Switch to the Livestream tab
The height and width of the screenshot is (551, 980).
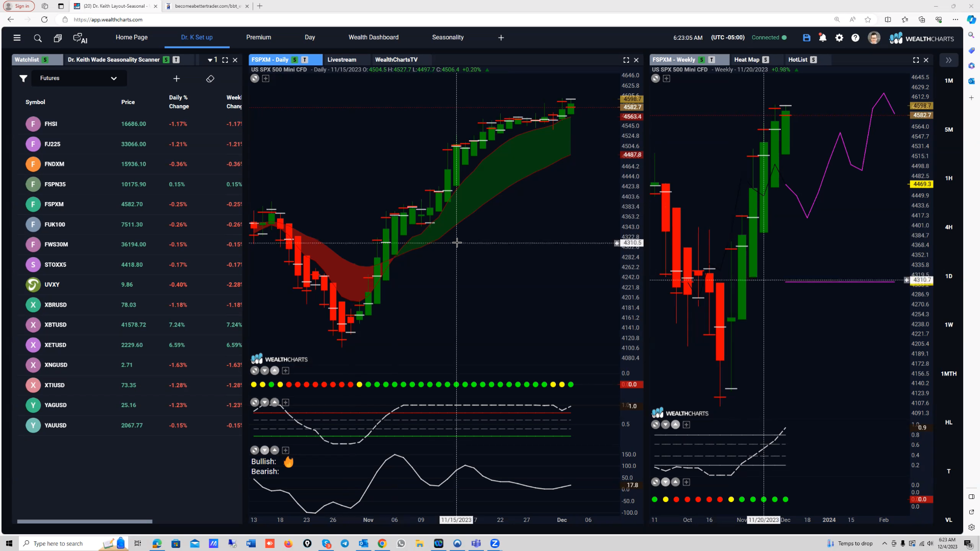pos(342,60)
